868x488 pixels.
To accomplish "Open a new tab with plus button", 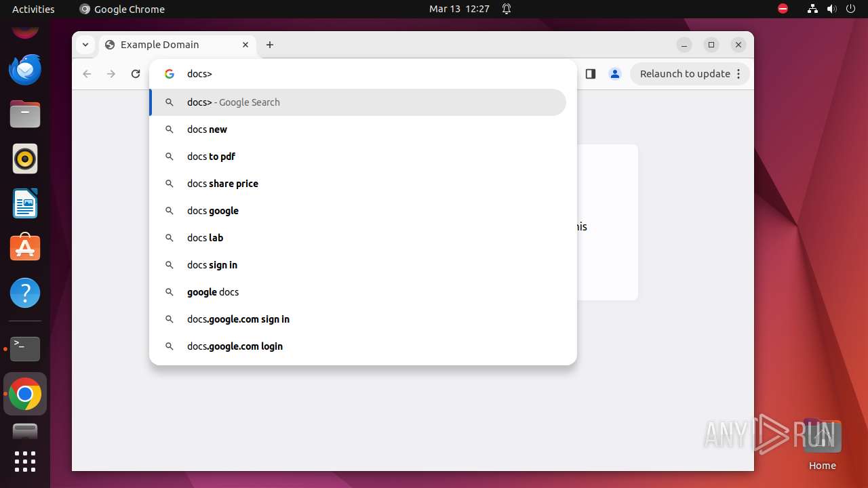I will click(x=270, y=45).
